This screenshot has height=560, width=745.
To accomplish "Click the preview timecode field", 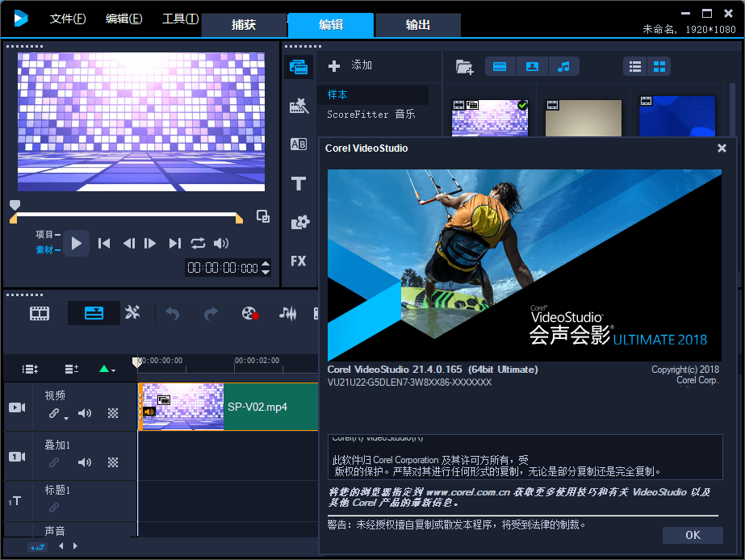I will (222, 268).
